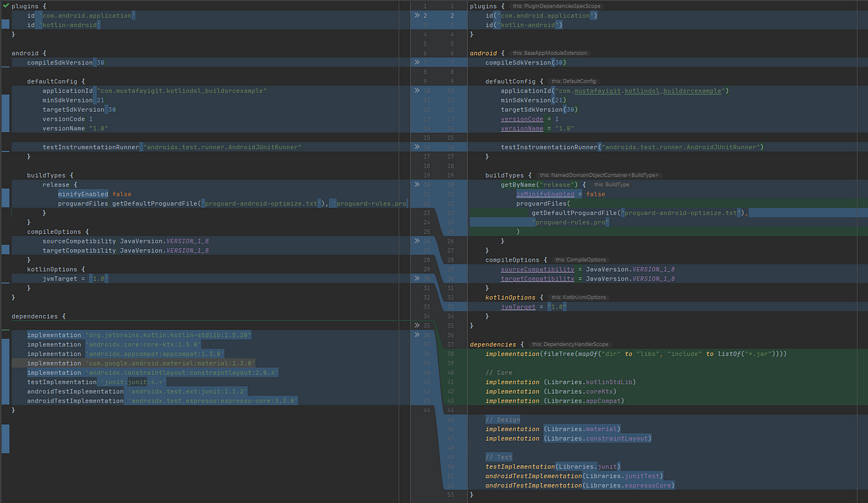
Task: Click the DefaultConfig inlay hint
Action: pyautogui.click(x=574, y=81)
